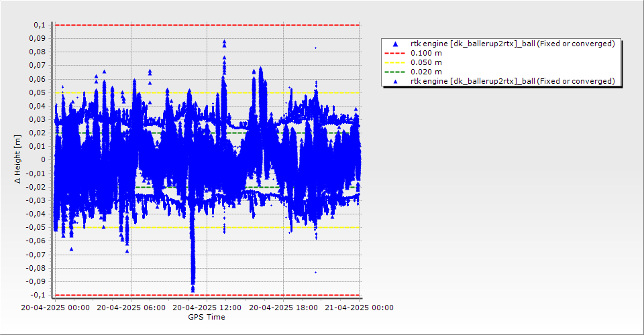
Task: Click the "0,06" height tick label
Action: click(x=38, y=79)
